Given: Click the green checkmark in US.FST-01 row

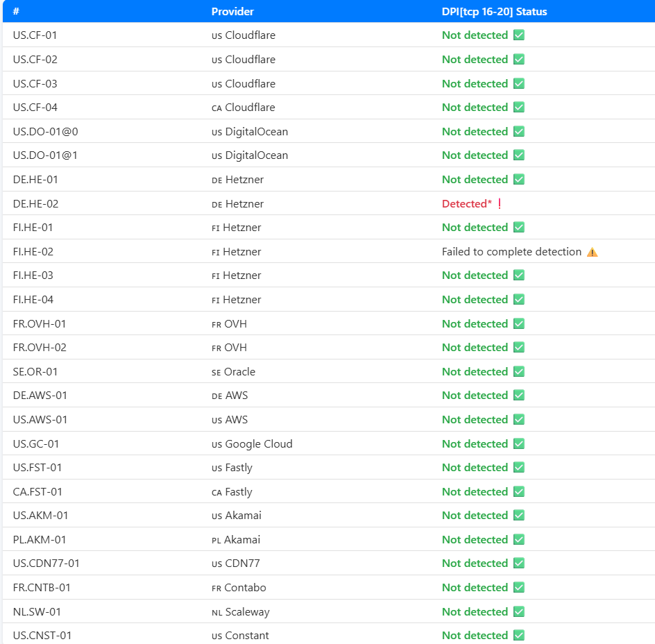Looking at the screenshot, I should coord(519,467).
